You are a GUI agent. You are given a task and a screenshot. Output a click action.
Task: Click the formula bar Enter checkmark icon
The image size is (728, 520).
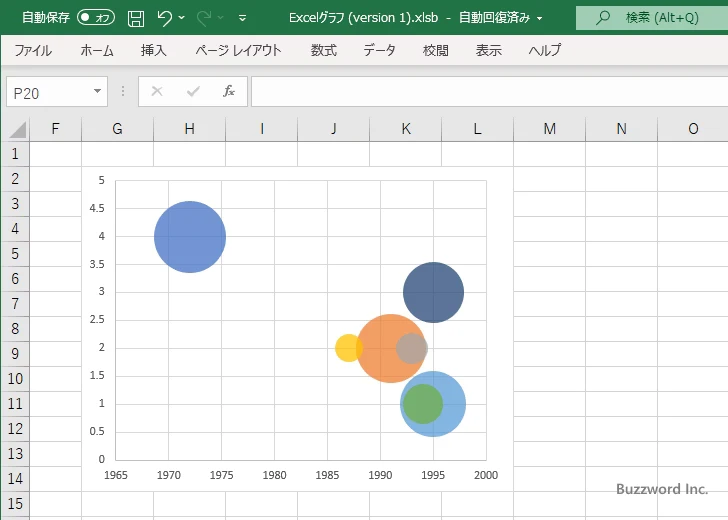tap(193, 91)
